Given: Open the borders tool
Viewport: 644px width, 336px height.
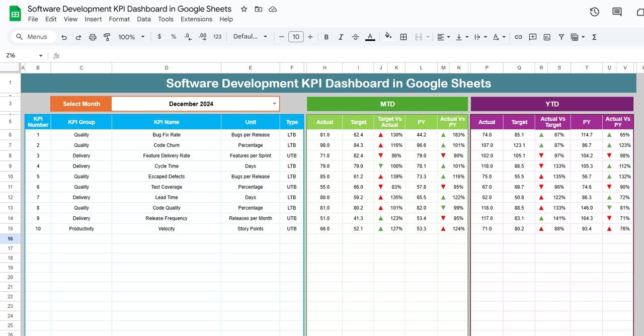Looking at the screenshot, I should click(403, 37).
